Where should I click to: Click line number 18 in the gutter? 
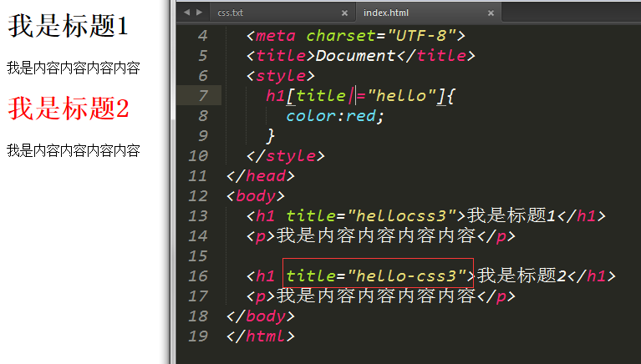pyautogui.click(x=198, y=316)
